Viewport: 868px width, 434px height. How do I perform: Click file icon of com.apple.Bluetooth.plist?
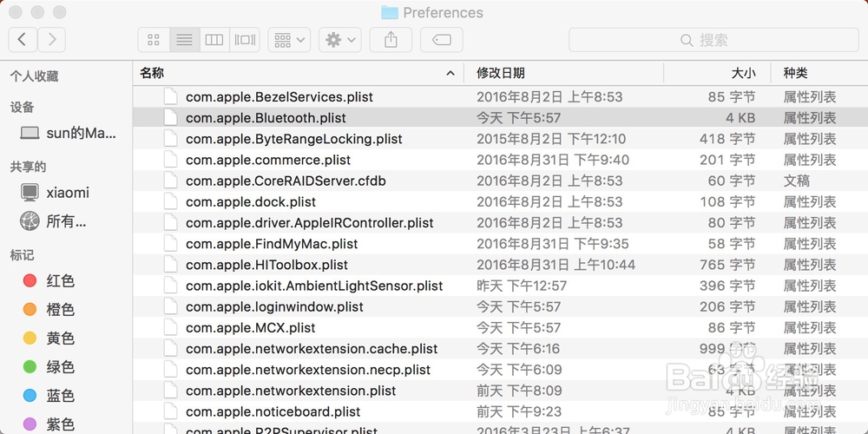[170, 117]
